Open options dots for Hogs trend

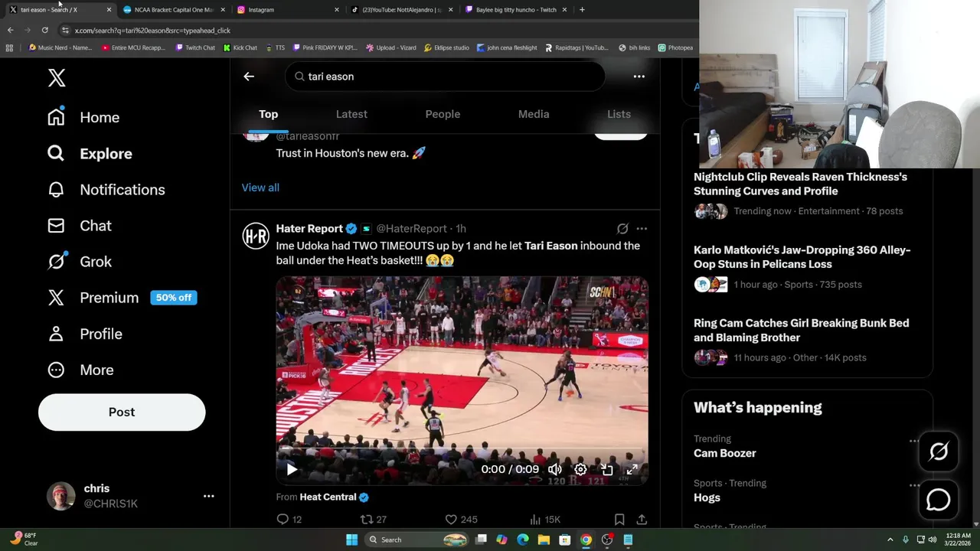pos(913,485)
